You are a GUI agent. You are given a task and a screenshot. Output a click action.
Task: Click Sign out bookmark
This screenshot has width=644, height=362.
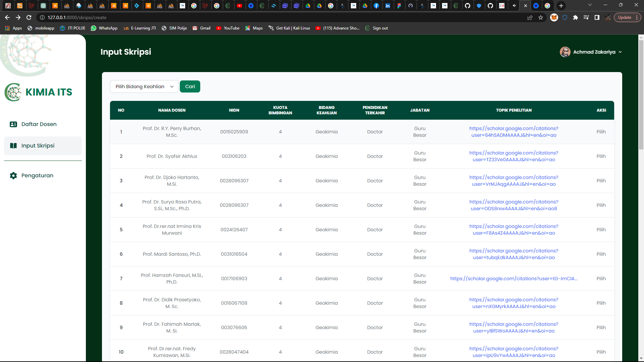[x=376, y=28]
